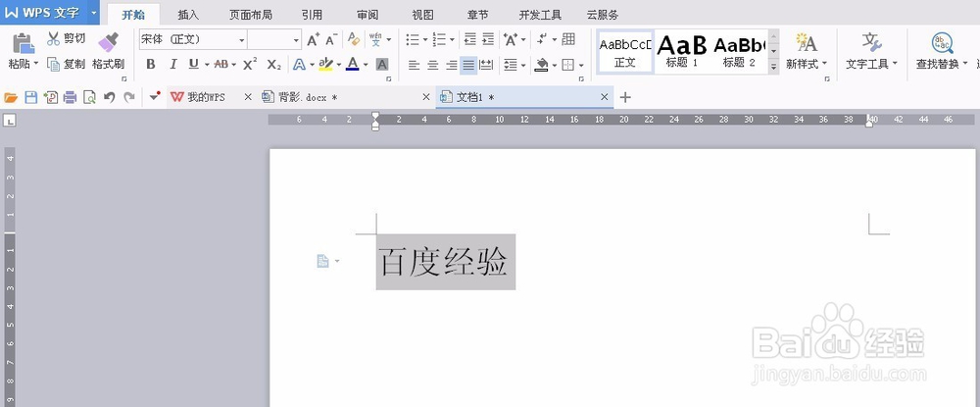980x407 pixels.
Task: Click the Find and Replace (查找替换) magnifier icon
Action: [942, 42]
